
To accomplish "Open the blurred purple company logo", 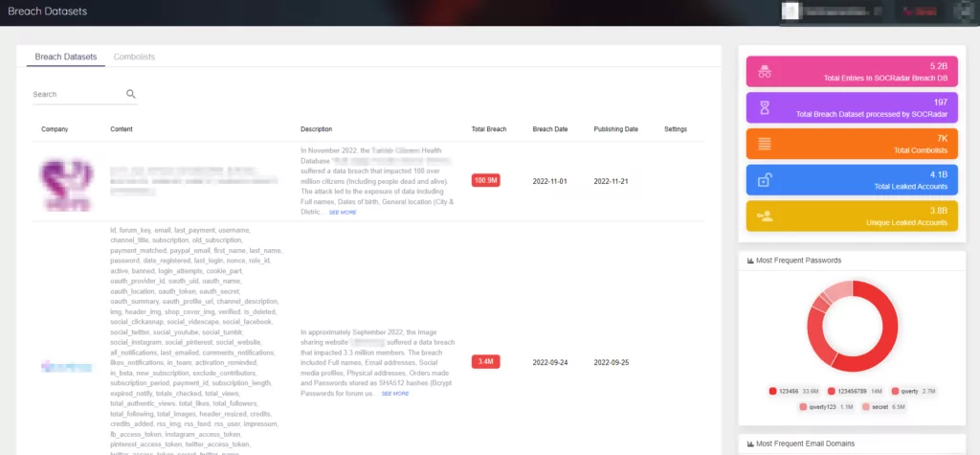I will click(67, 183).
